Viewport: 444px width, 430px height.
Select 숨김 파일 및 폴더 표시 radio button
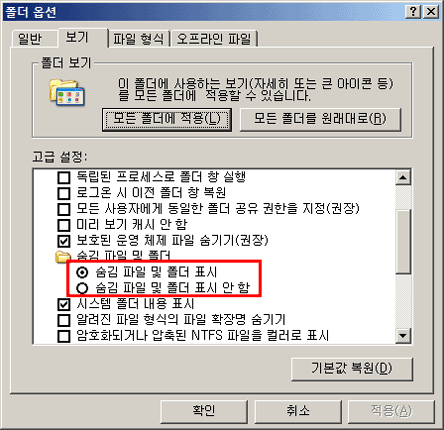(82, 272)
